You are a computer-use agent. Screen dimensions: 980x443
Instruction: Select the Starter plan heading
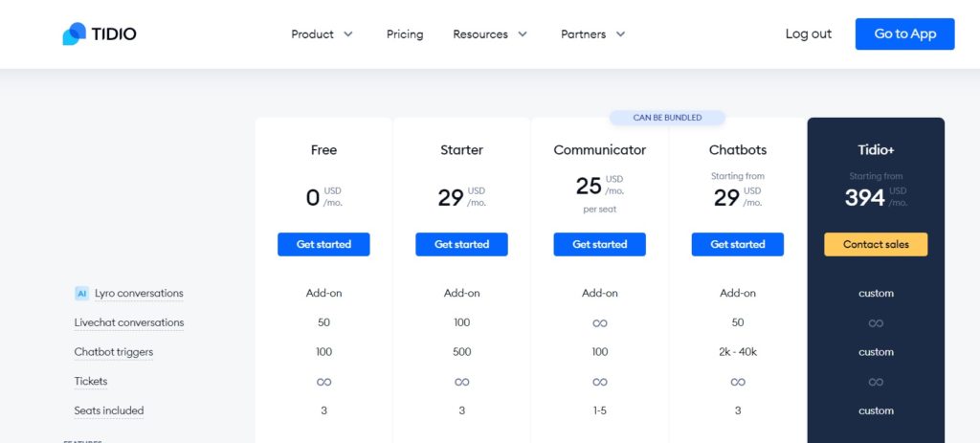tap(462, 150)
